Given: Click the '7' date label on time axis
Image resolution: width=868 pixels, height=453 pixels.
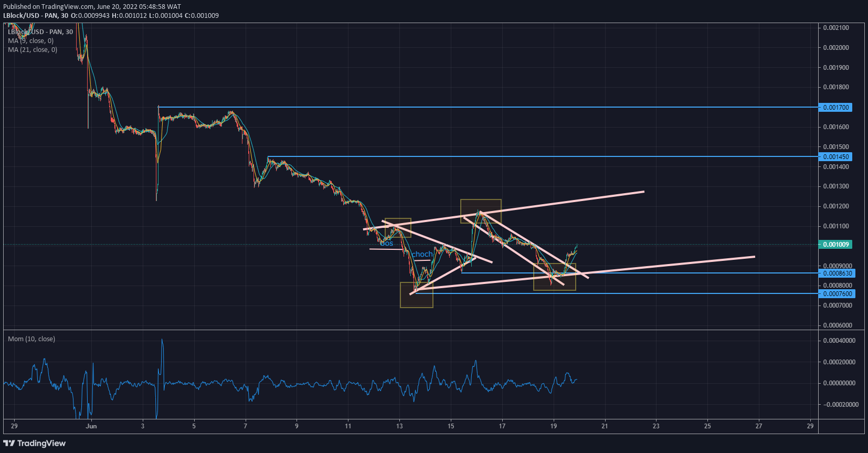Looking at the screenshot, I should tap(245, 426).
